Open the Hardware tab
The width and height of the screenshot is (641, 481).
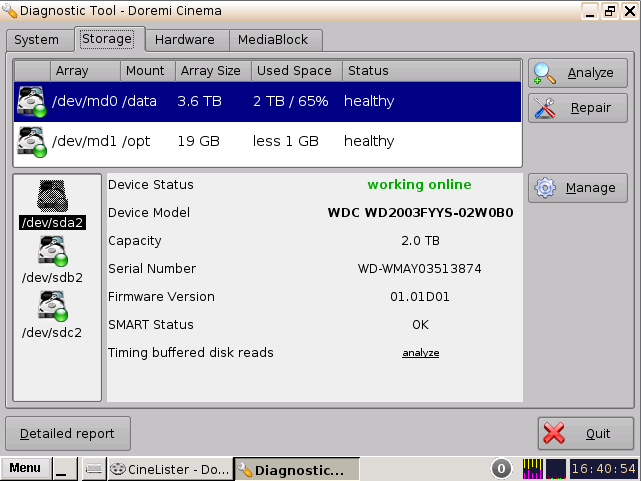[x=185, y=40]
